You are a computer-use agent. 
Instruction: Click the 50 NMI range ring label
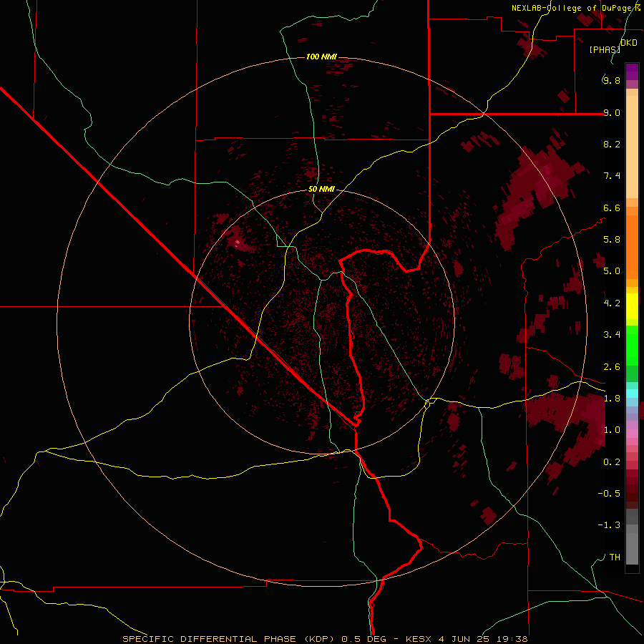pos(321,190)
